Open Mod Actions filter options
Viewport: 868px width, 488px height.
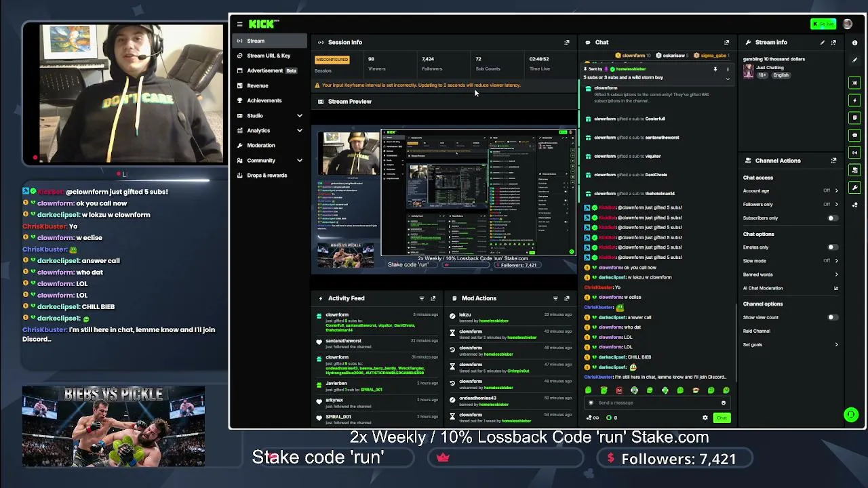pyautogui.click(x=555, y=298)
